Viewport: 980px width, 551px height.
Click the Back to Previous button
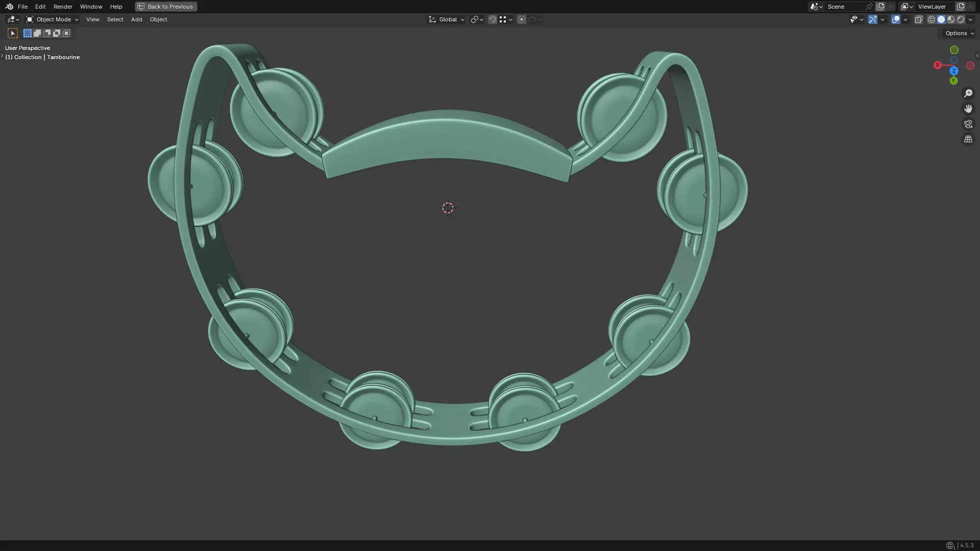tap(166, 7)
